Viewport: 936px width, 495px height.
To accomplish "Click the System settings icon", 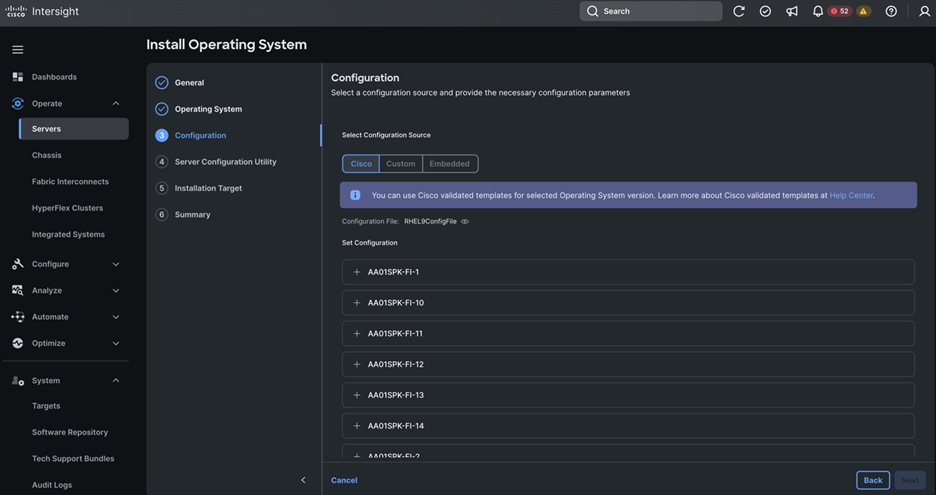I will [18, 380].
